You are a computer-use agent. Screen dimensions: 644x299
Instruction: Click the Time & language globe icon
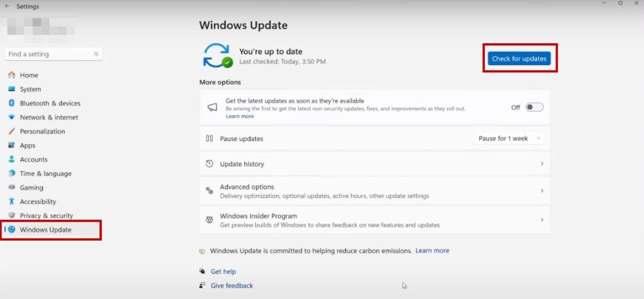(11, 173)
